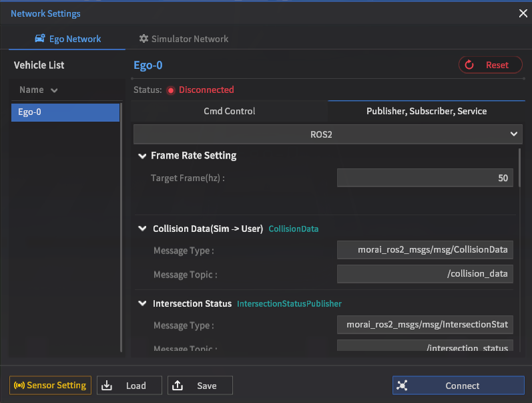Click the Load configuration button
532x403 pixels.
129,386
